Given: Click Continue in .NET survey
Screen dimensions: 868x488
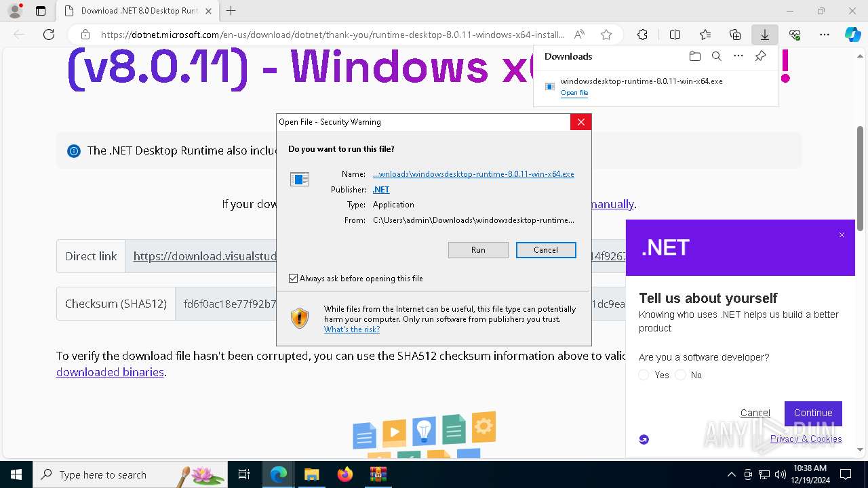Looking at the screenshot, I should 813,413.
